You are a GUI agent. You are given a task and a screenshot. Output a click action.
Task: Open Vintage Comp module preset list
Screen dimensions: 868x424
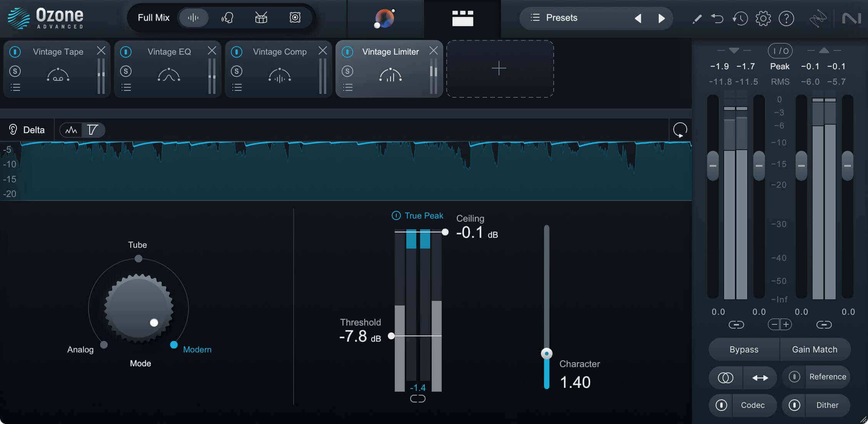[x=237, y=87]
